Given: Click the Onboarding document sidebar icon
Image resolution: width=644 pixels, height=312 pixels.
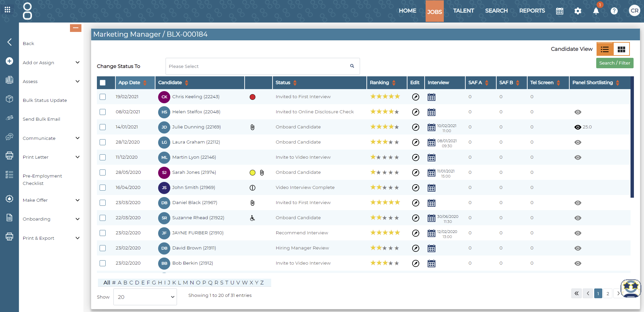Looking at the screenshot, I should [x=9, y=218].
